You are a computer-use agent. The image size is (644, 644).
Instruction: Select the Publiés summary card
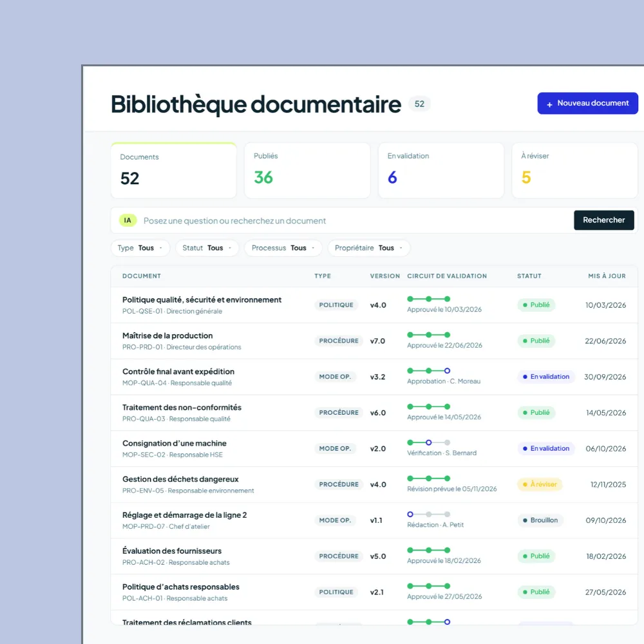point(307,171)
